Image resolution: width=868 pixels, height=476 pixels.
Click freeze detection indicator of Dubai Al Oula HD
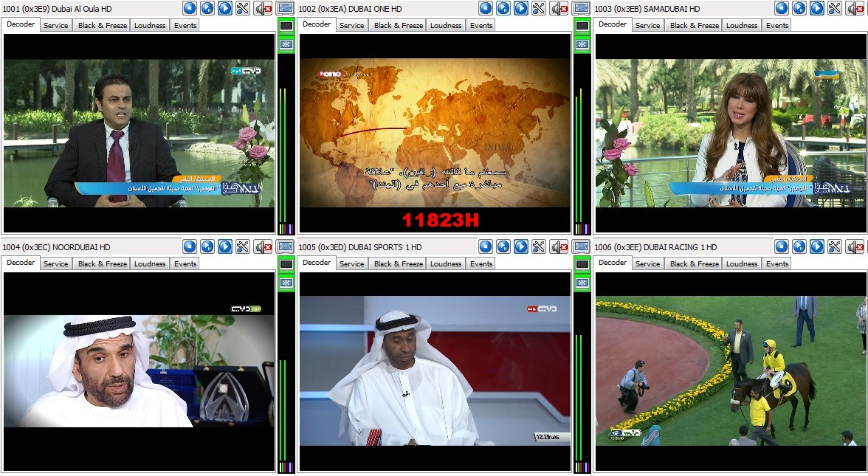286,44
